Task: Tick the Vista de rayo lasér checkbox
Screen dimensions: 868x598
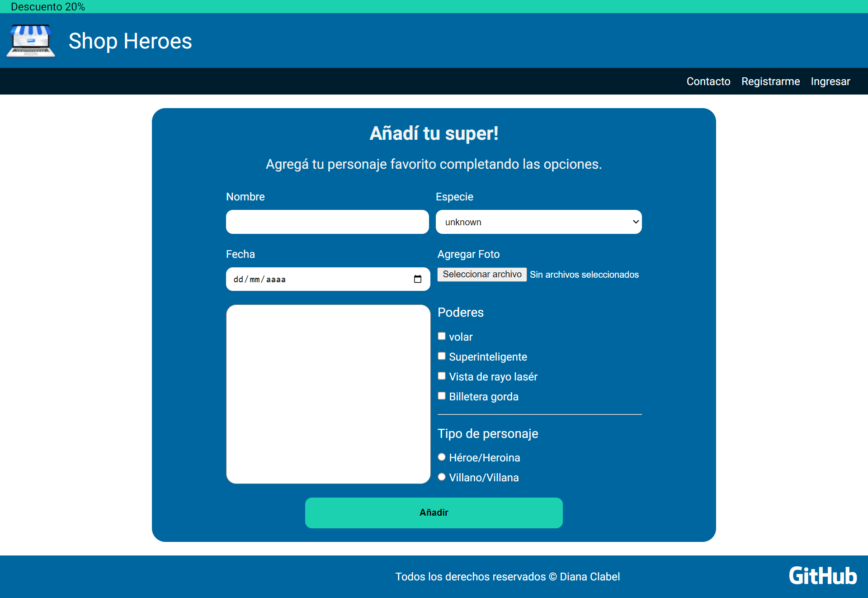Action: (442, 376)
